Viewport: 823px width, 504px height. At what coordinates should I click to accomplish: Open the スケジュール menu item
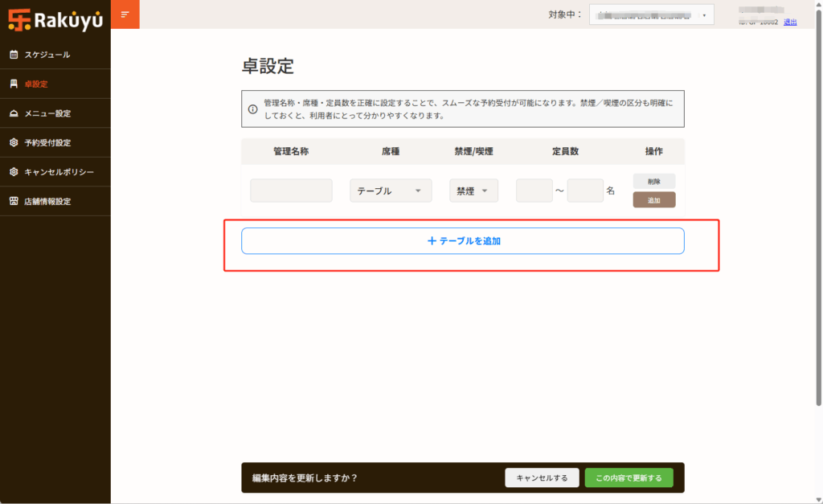(x=47, y=55)
